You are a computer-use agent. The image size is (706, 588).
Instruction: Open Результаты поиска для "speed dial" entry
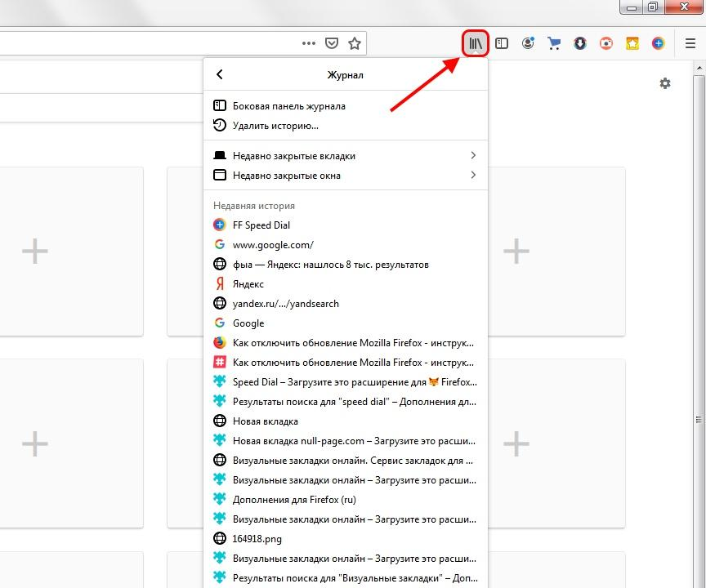346,402
